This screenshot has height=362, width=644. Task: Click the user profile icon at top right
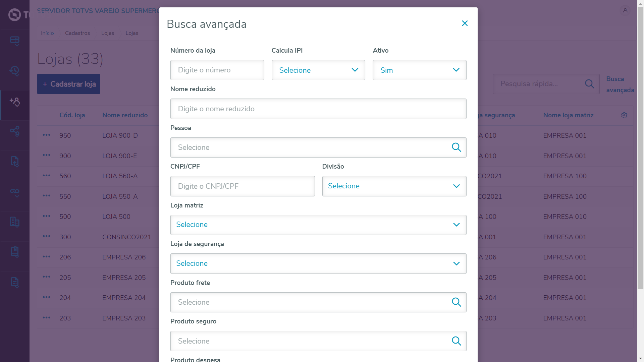[x=625, y=11]
